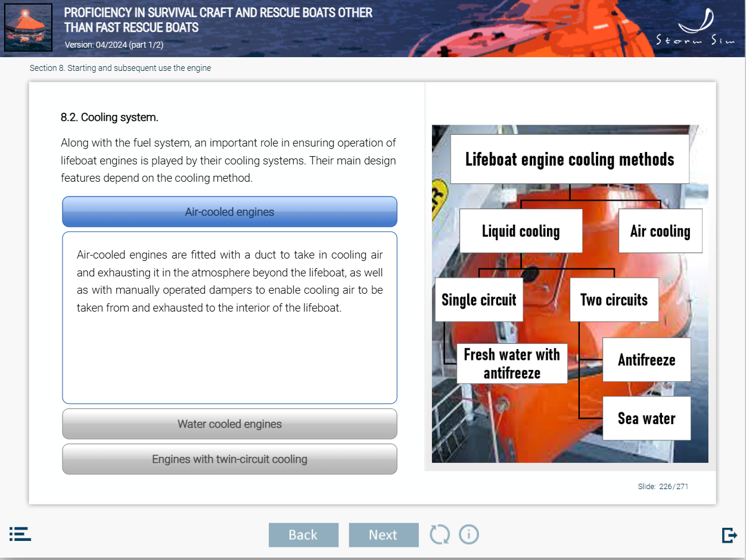Click the Air cooling diagram box
746x560 pixels.
[660, 231]
